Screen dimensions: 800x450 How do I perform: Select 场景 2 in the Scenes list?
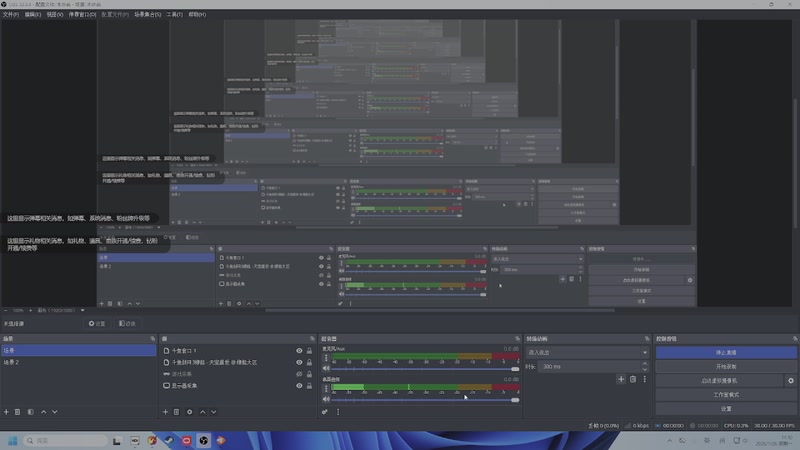79,362
